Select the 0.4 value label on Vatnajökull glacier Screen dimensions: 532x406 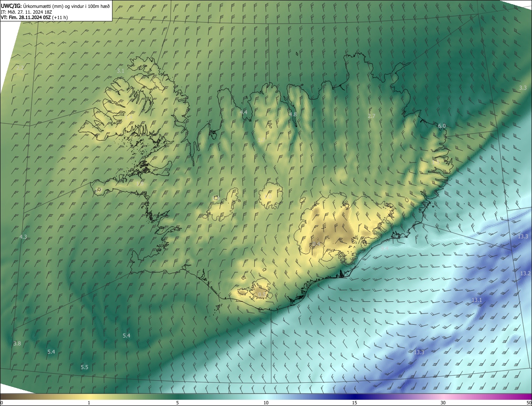coord(316,244)
